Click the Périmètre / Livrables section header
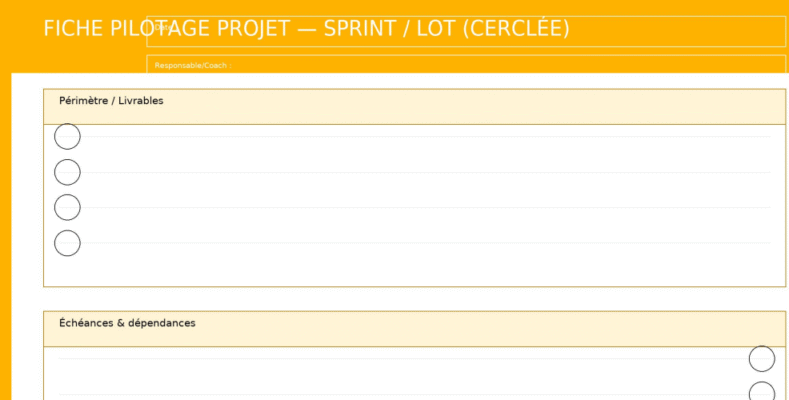The image size is (789, 400). 450,107
